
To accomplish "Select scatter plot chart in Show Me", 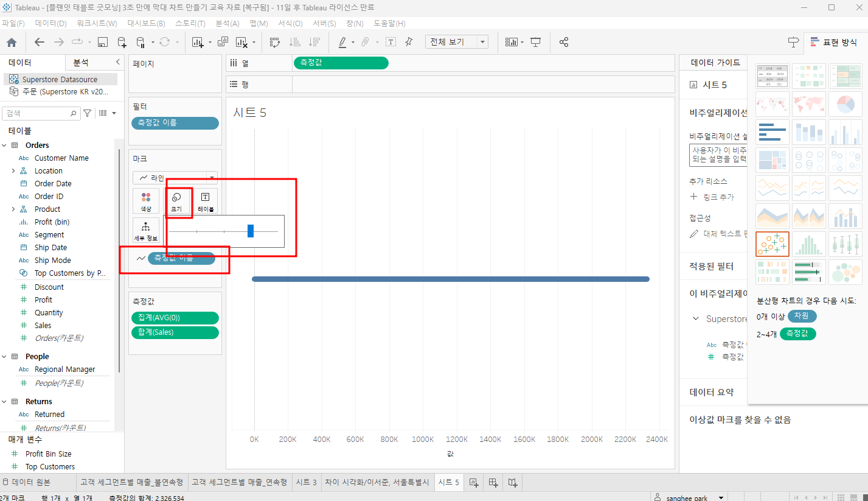I will pyautogui.click(x=773, y=244).
